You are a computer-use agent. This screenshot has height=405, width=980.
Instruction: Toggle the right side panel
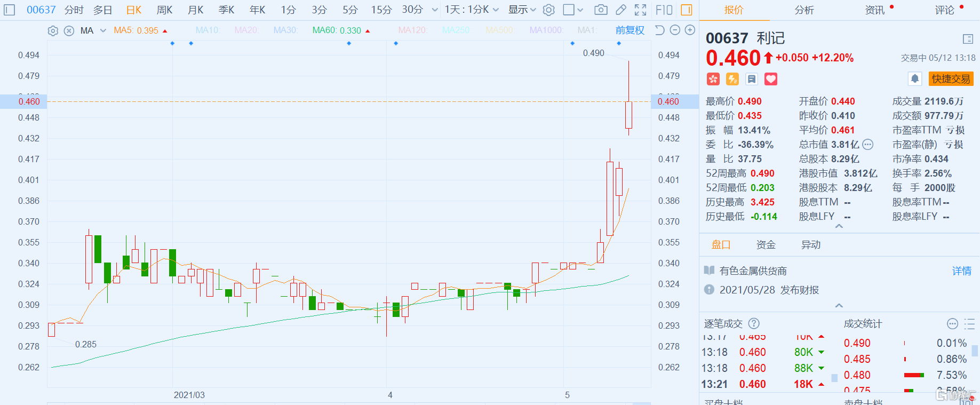(687, 10)
